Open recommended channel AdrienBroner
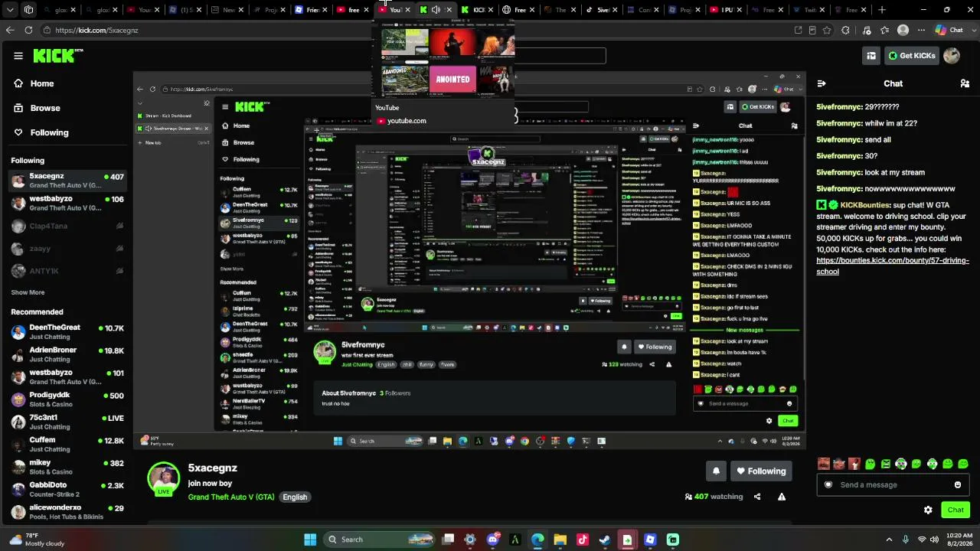 (x=67, y=354)
